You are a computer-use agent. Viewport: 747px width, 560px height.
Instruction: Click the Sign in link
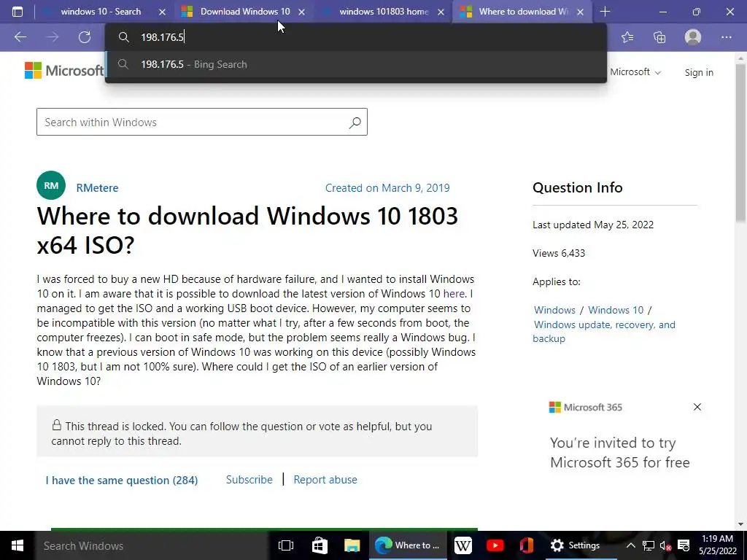click(x=699, y=72)
